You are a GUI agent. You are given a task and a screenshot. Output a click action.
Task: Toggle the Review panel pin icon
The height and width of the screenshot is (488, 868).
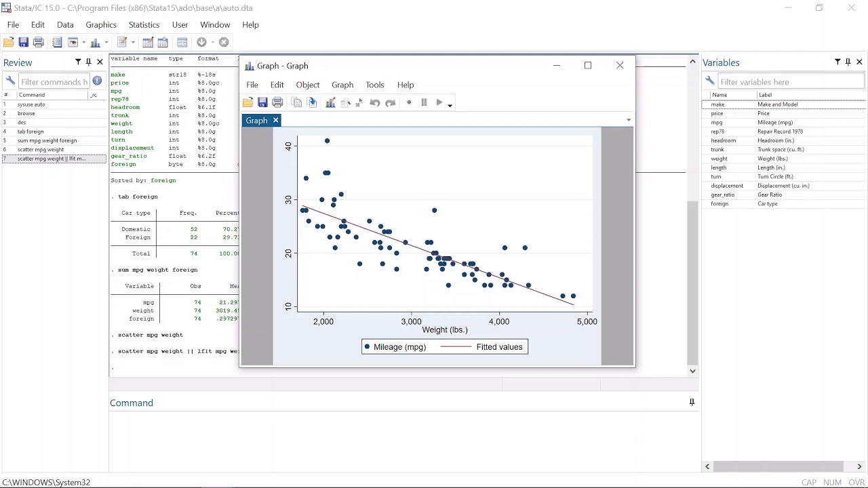[88, 62]
